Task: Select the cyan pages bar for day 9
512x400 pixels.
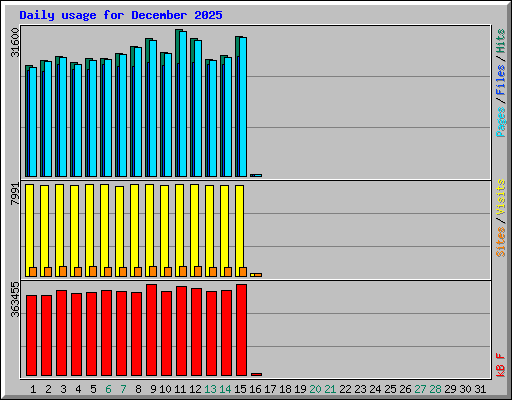Action: pyautogui.click(x=153, y=109)
